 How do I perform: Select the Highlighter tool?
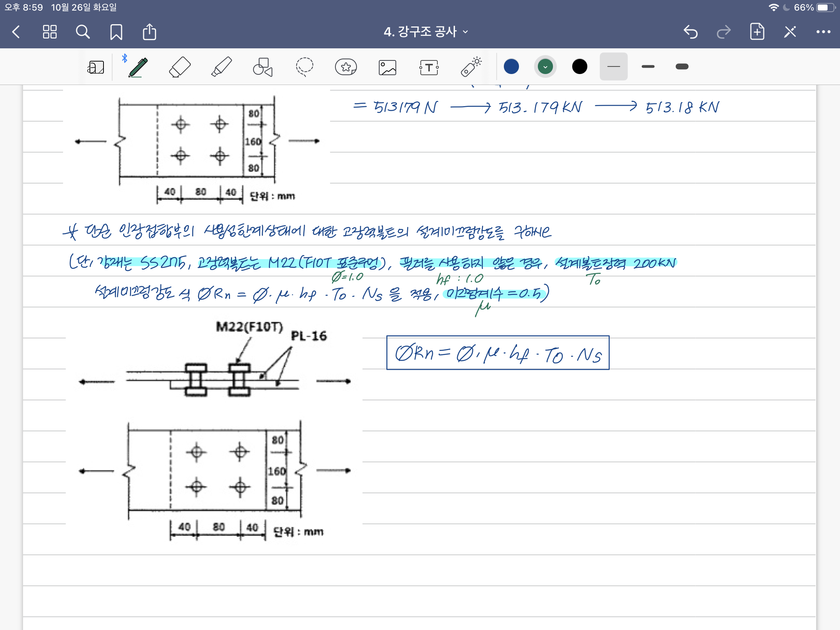click(x=221, y=67)
